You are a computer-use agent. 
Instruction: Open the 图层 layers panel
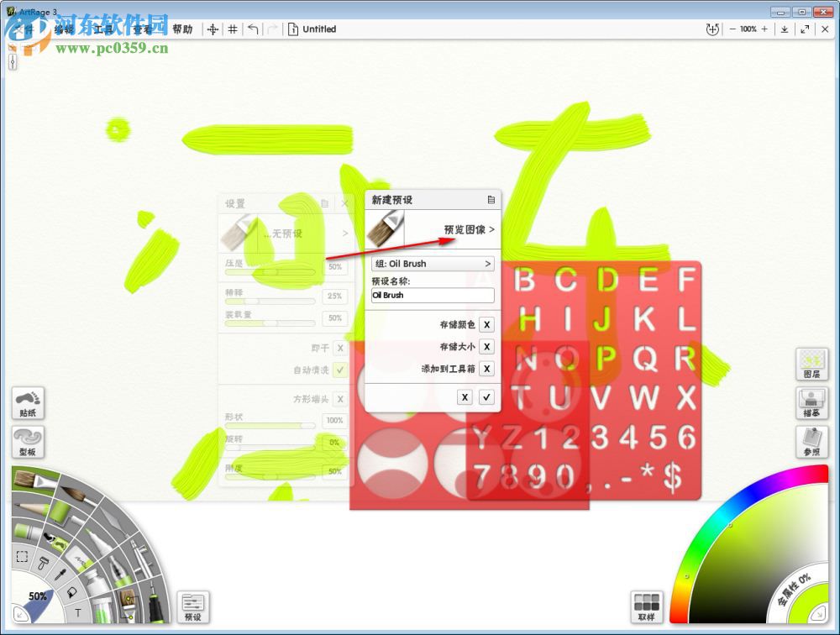click(x=811, y=365)
